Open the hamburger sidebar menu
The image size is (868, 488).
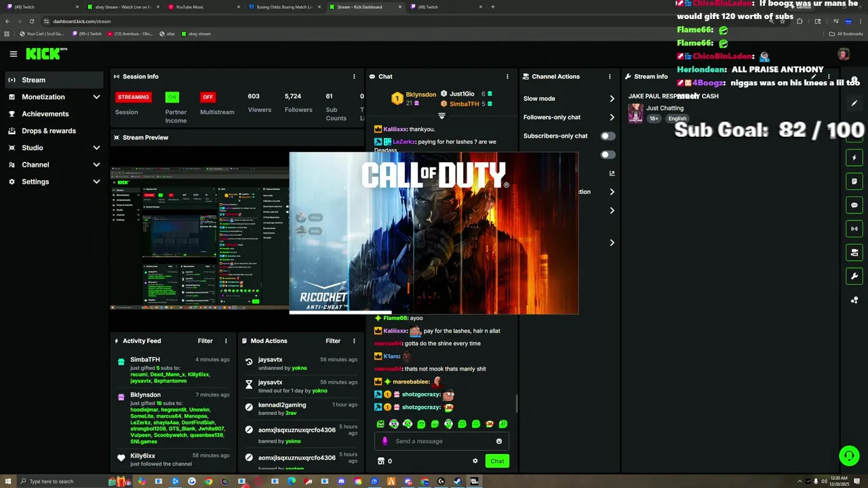(13, 54)
